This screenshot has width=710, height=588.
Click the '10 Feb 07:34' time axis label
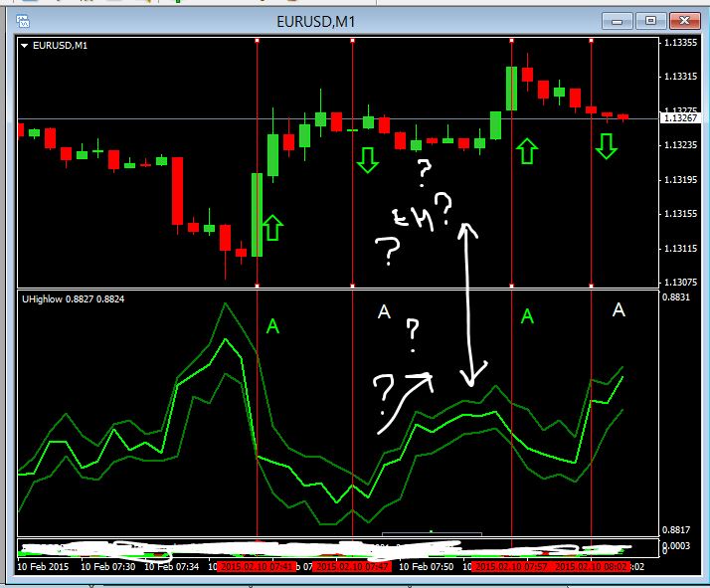[x=171, y=567]
